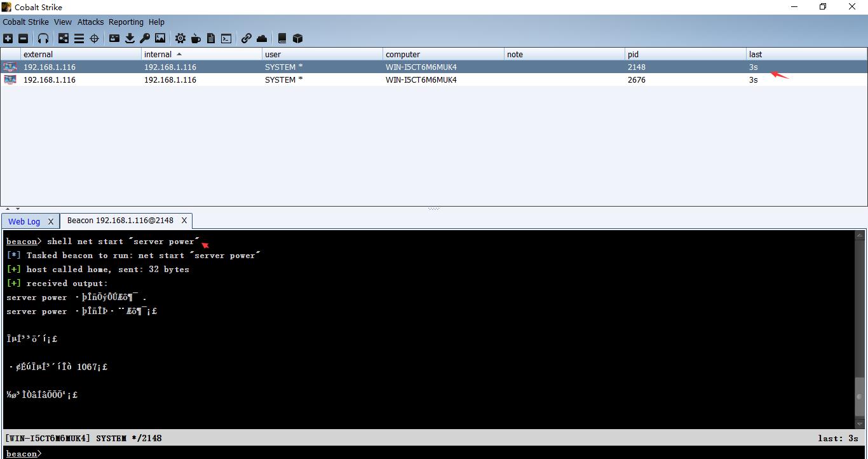Image resolution: width=868 pixels, height=459 pixels.
Task: Open the Reporting menu
Action: click(126, 22)
